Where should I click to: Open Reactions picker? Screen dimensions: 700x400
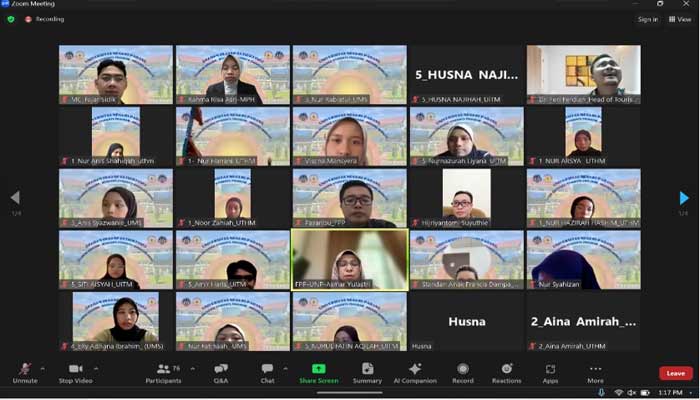pos(506,371)
